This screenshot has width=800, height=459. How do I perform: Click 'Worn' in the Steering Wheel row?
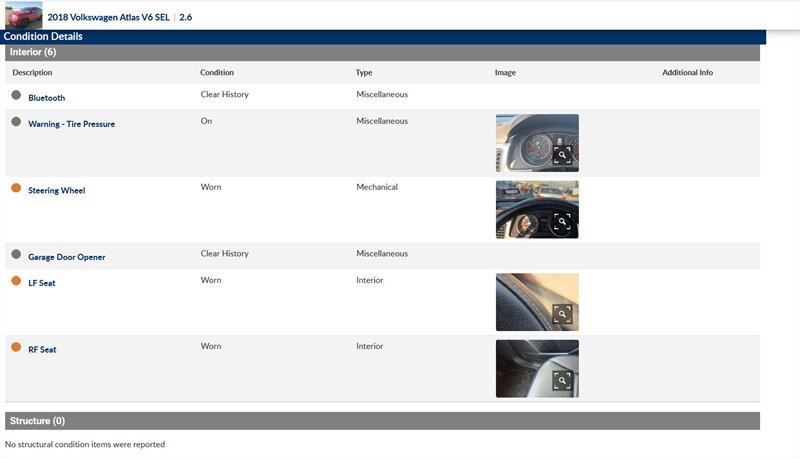pos(211,187)
